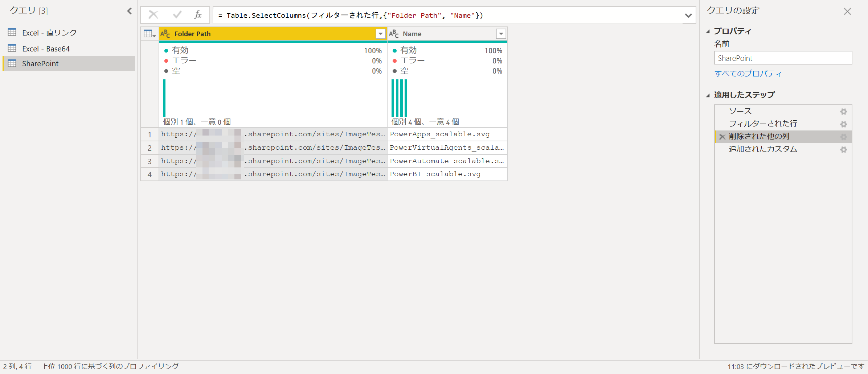This screenshot has width=868, height=374.
Task: Open the gear settings for 削除された他の列
Action: pyautogui.click(x=844, y=137)
